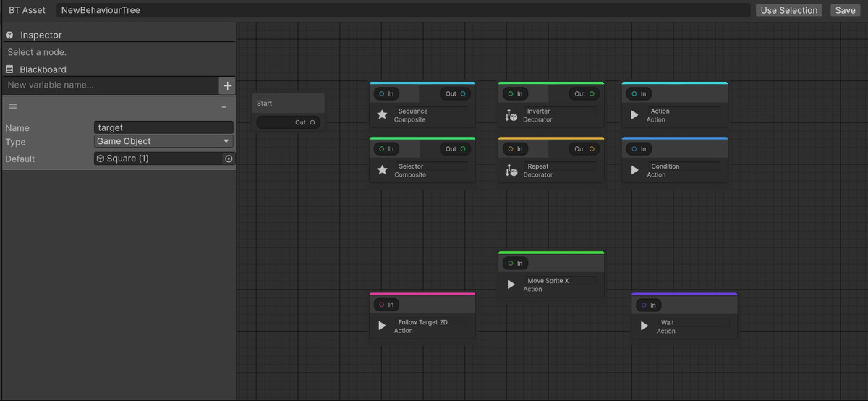Click the Out port on Start node
Image resolution: width=868 pixels, height=401 pixels.
(312, 122)
